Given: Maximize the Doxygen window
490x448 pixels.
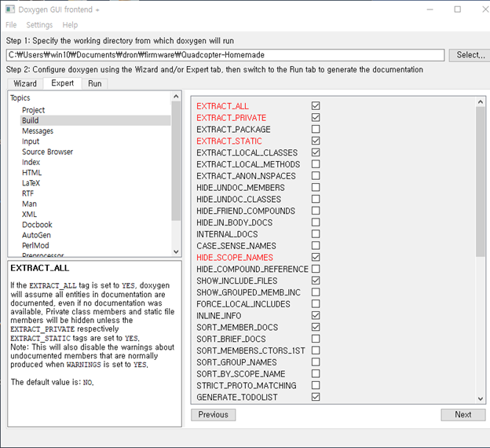Looking at the screenshot, I should coord(458,9).
